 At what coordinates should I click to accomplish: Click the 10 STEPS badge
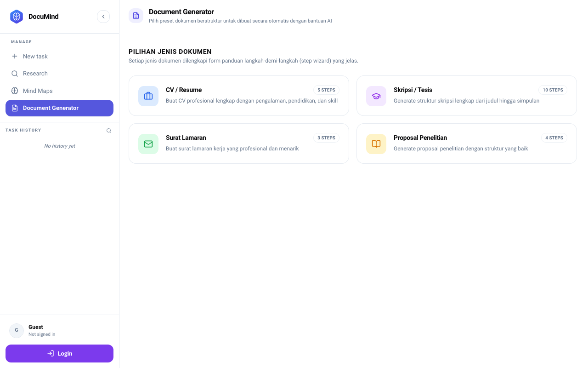tap(553, 90)
